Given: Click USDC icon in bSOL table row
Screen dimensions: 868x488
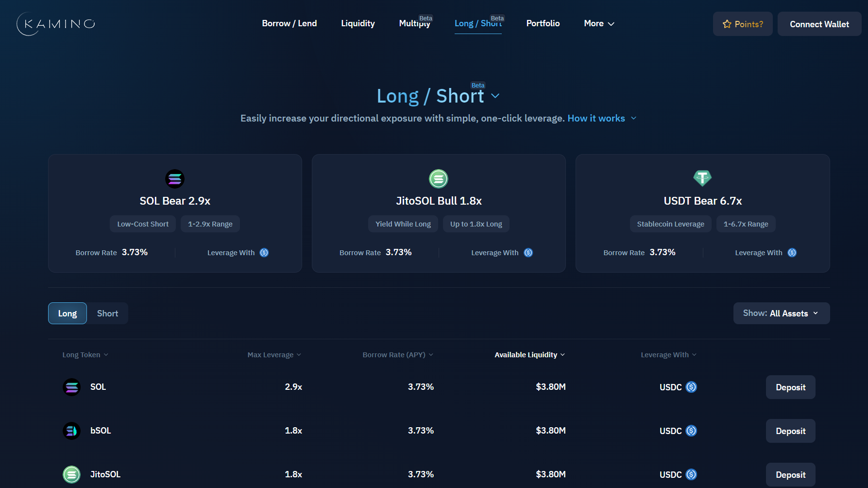Looking at the screenshot, I should pos(691,431).
